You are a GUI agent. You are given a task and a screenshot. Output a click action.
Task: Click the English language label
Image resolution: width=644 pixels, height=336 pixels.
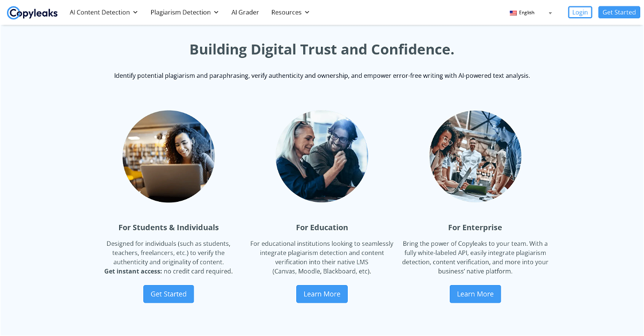[526, 13]
